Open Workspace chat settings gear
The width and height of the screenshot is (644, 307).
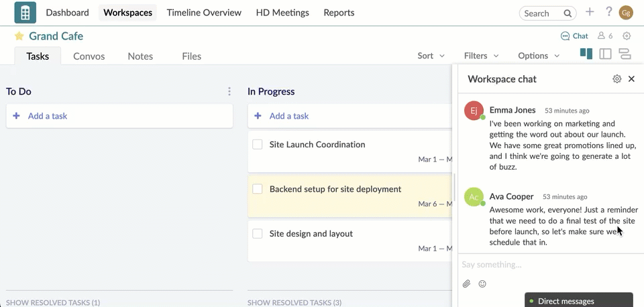coord(617,79)
